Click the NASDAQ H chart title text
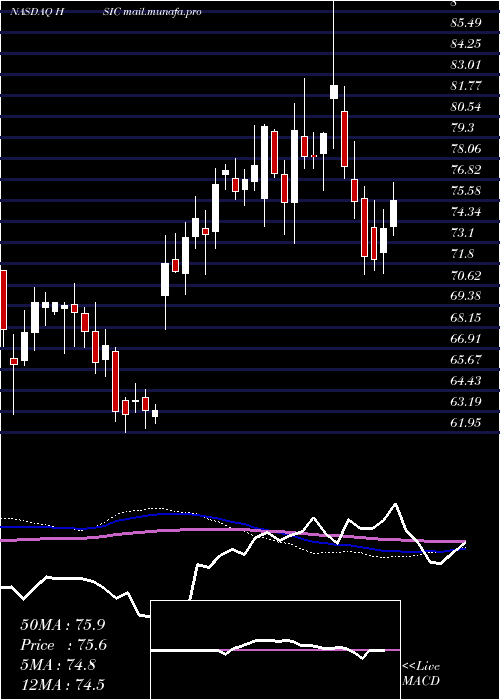This screenshot has width=500, height=700. 39,11
